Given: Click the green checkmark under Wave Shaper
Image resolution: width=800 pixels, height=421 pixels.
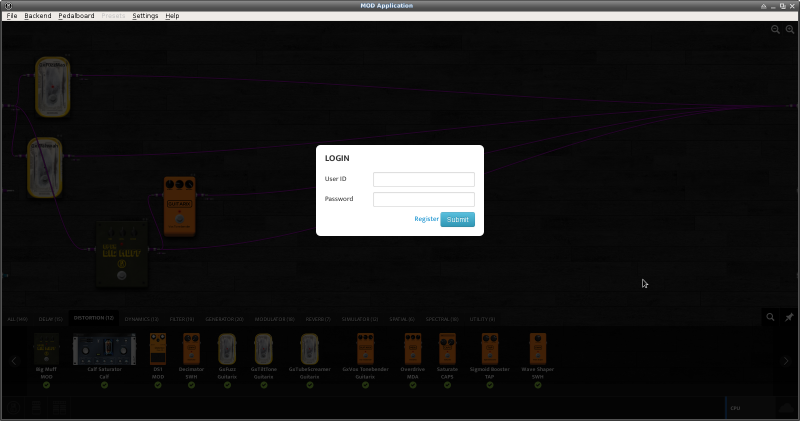Looking at the screenshot, I should point(538,385).
